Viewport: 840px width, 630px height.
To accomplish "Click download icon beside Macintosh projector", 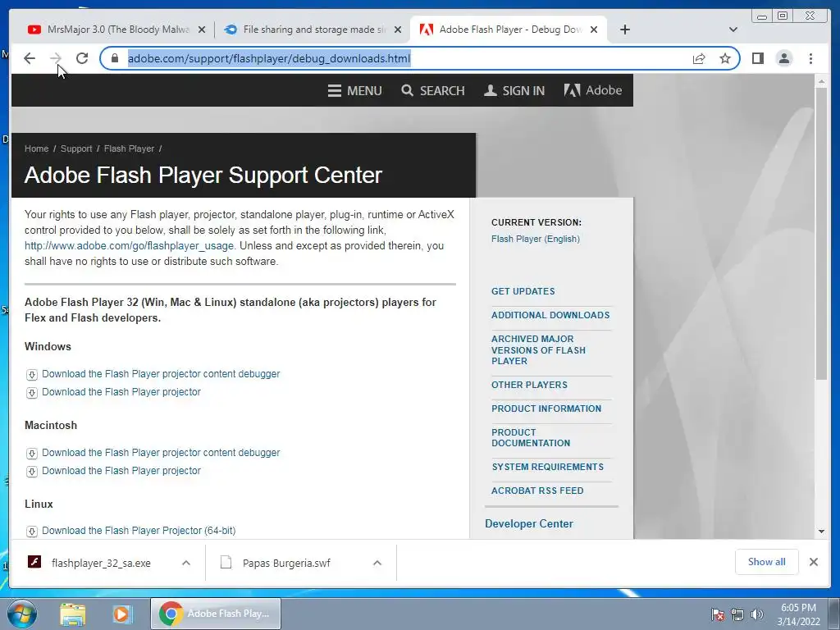I will click(32, 472).
